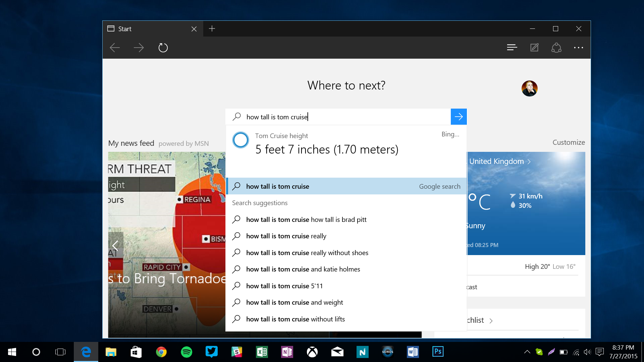Refresh the Start page
The image size is (644, 362).
click(163, 48)
